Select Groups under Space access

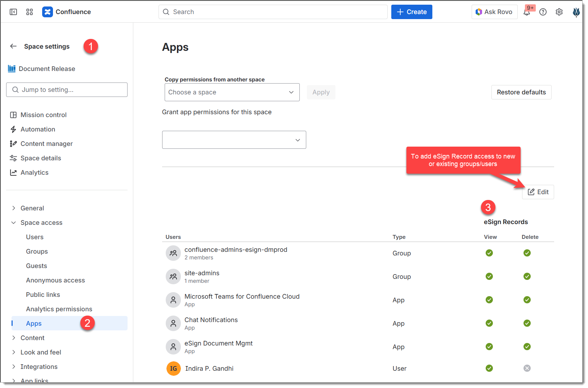point(37,251)
